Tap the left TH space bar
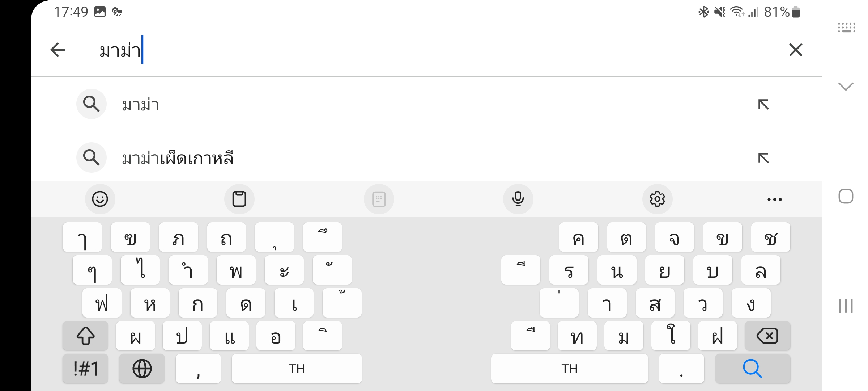 click(297, 369)
